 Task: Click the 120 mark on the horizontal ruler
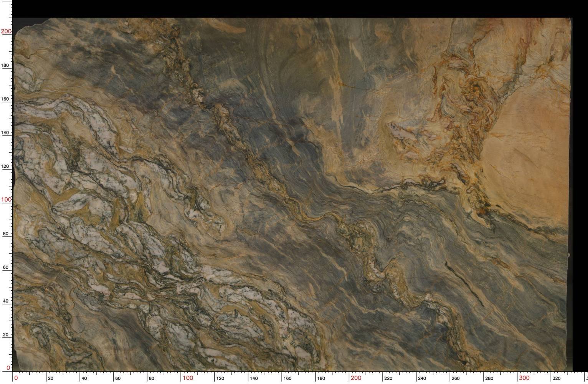(220, 378)
